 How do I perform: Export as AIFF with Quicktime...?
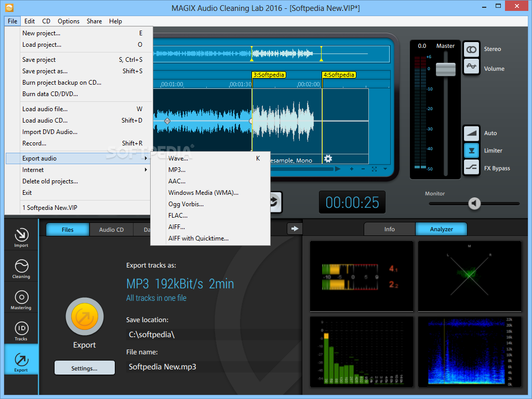click(210, 238)
